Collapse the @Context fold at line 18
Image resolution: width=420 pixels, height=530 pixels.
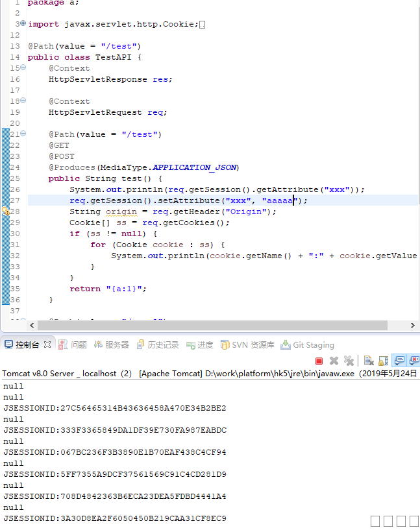coord(23,101)
